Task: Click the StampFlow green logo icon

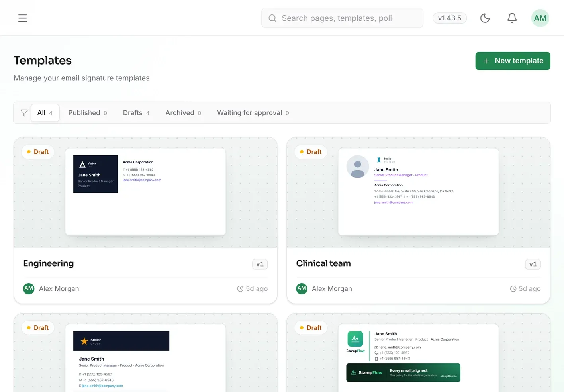Action: 355,339
